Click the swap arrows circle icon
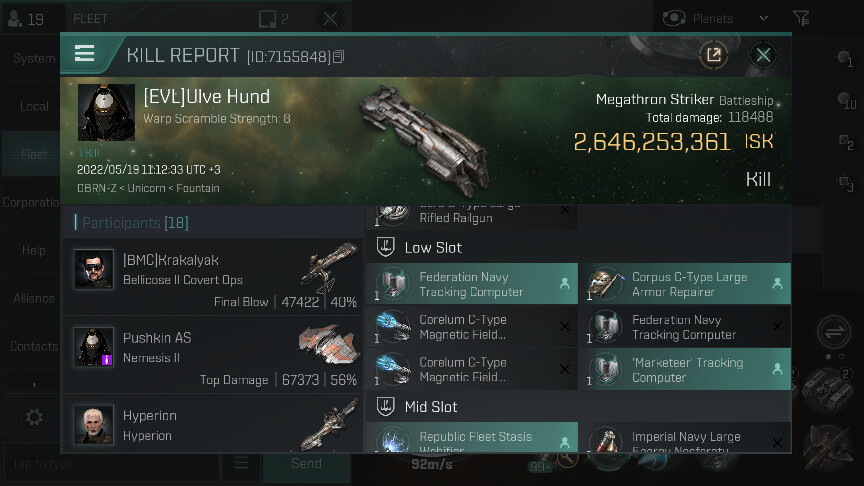Viewport: 864px width, 486px height. tap(834, 332)
